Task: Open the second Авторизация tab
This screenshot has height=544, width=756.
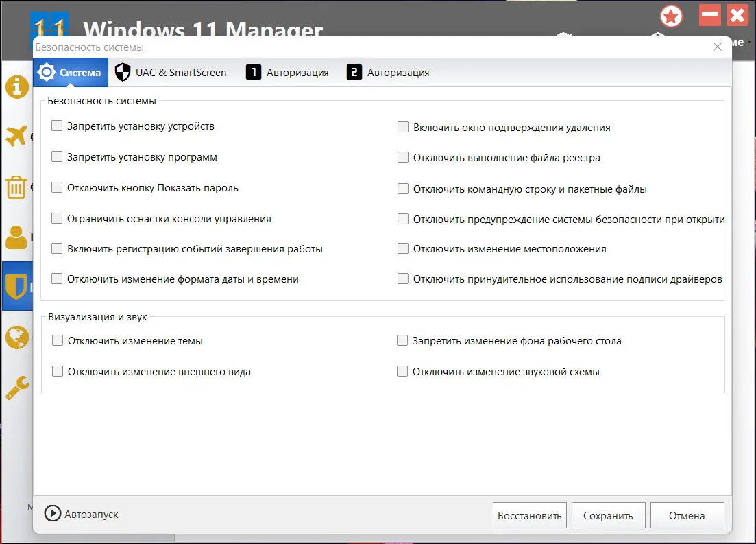Action: point(388,73)
